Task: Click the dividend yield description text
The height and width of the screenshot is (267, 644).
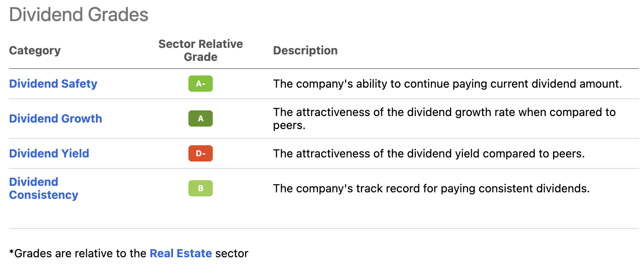Action: click(429, 153)
